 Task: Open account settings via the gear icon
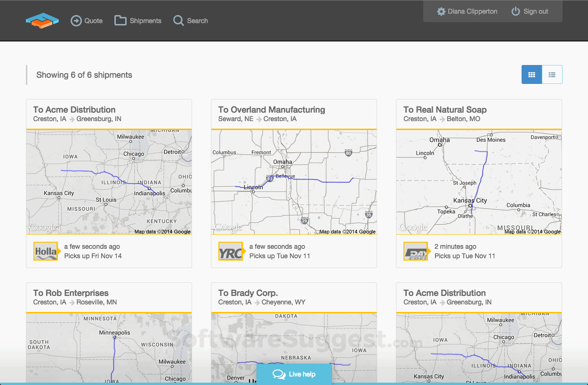pyautogui.click(x=441, y=11)
